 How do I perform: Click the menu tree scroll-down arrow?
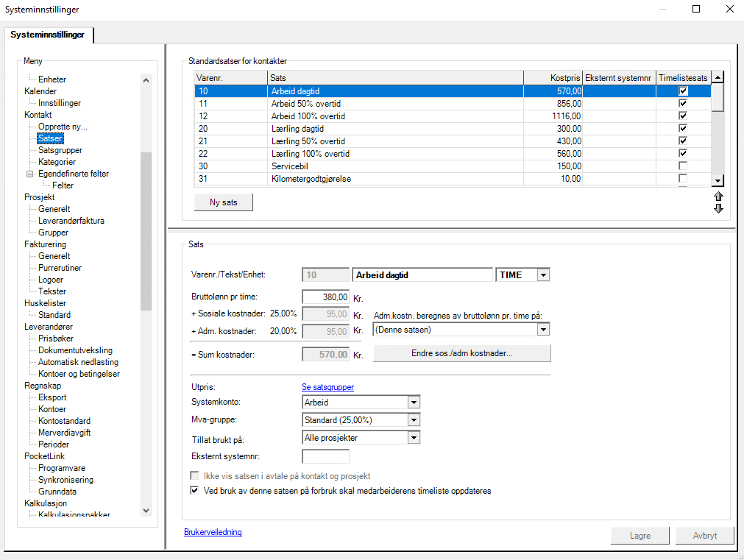click(146, 511)
